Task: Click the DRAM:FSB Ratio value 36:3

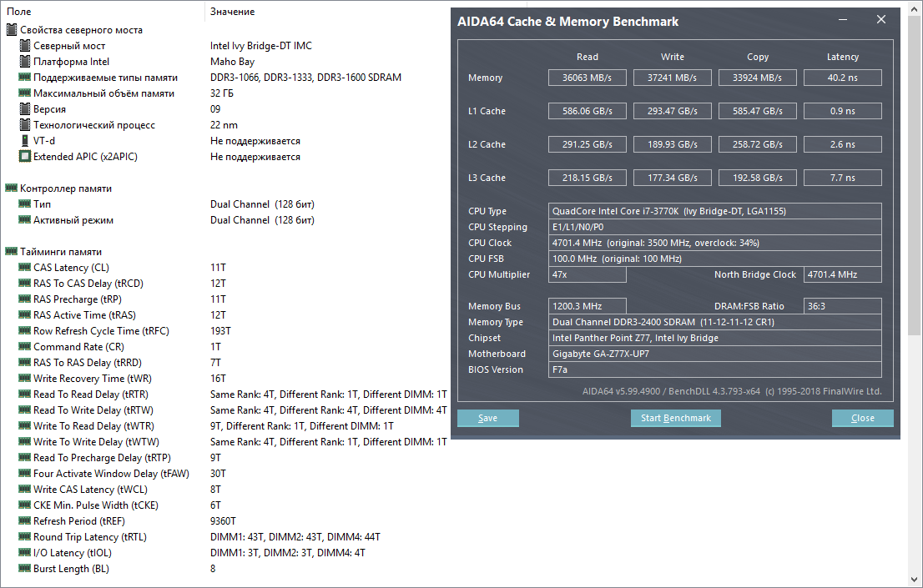Action: click(x=843, y=306)
